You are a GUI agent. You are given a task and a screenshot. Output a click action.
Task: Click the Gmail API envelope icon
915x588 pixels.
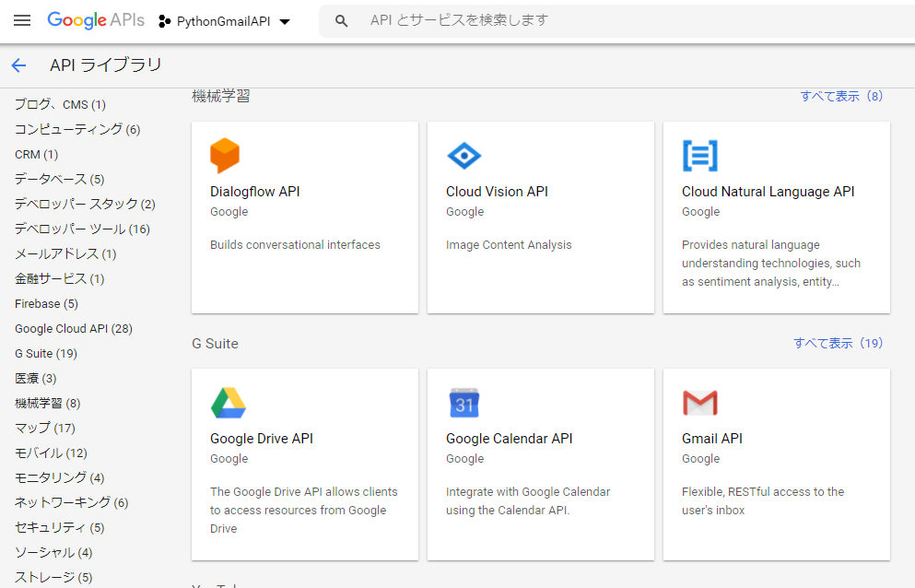coord(699,403)
